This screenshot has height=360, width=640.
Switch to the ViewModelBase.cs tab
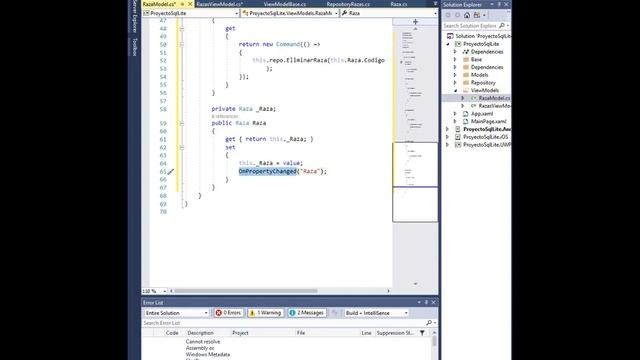coord(284,4)
